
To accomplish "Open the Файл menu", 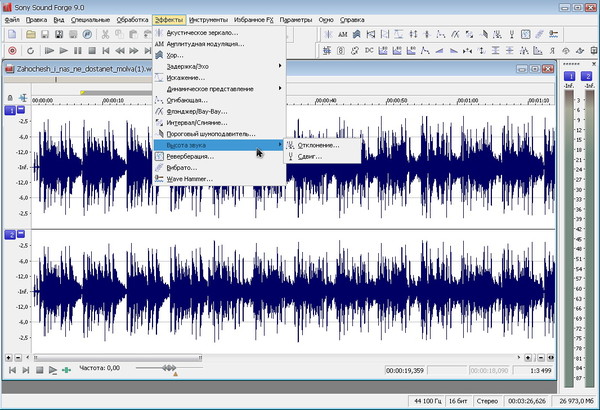I will click(12, 20).
